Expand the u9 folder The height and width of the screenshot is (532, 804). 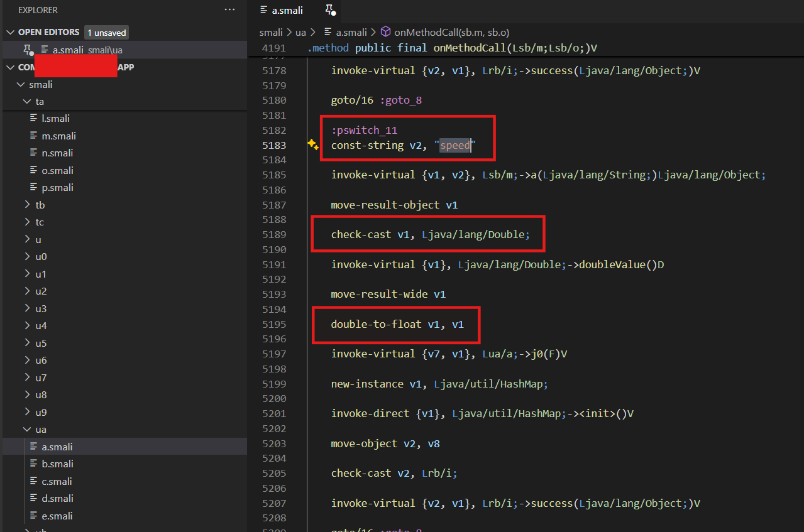pyautogui.click(x=27, y=412)
